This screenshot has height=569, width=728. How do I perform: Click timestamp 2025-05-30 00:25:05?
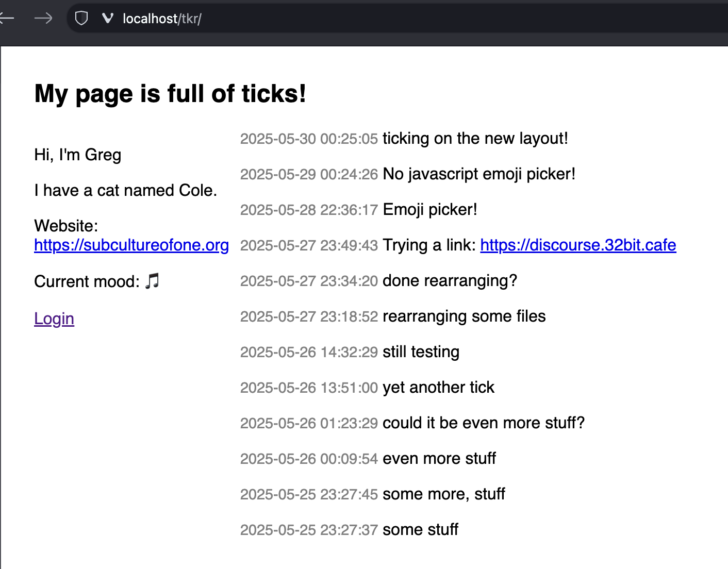coord(309,139)
